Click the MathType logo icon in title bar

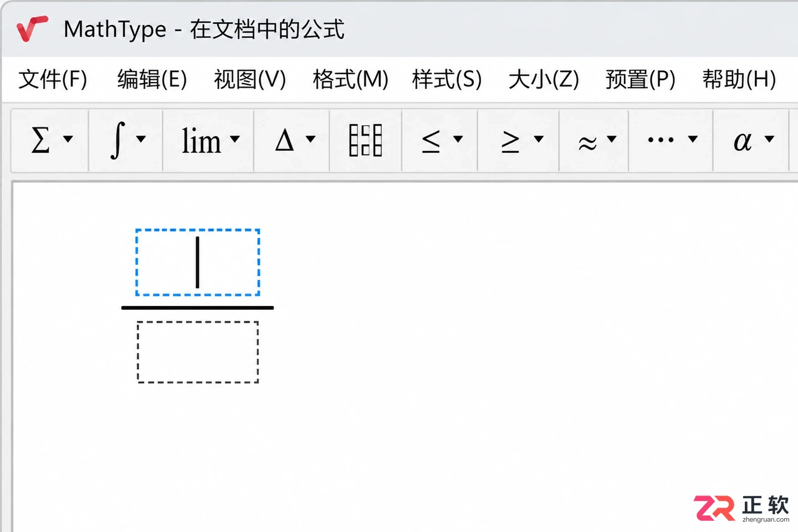tap(32, 29)
